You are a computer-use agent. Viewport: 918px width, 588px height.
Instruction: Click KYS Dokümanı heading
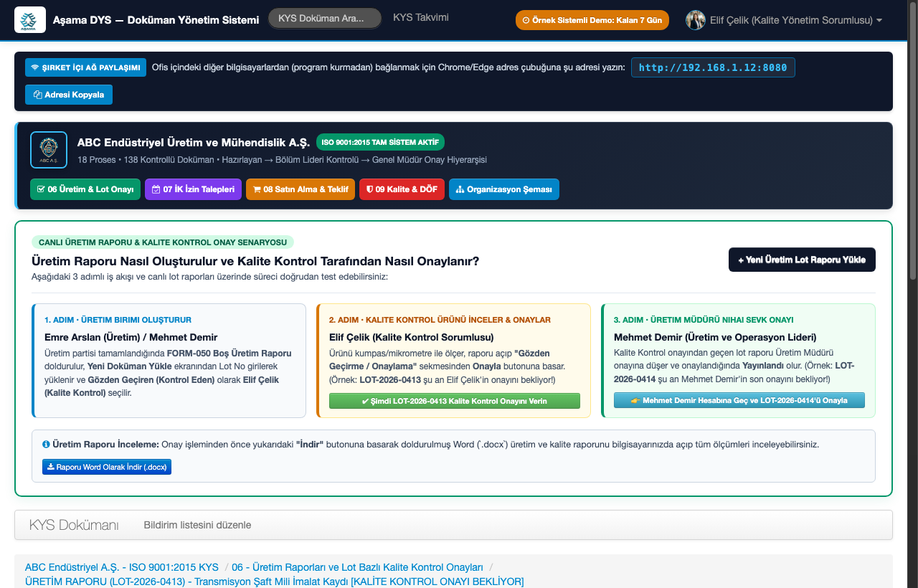(x=74, y=525)
